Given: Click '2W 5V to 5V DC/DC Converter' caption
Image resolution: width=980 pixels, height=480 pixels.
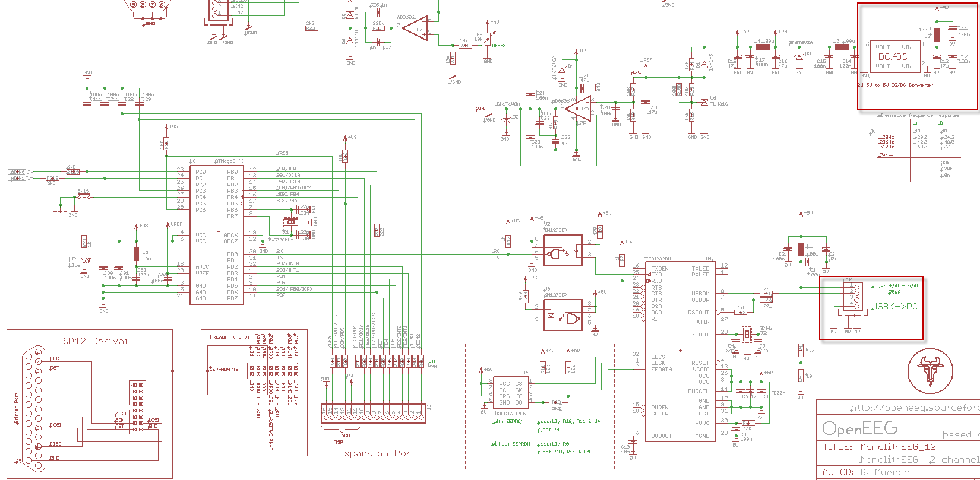Looking at the screenshot, I should pos(895,85).
